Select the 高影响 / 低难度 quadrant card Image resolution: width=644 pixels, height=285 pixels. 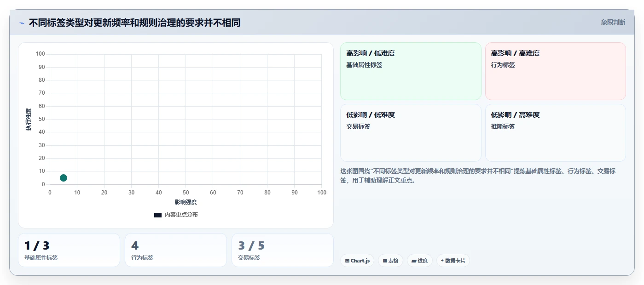tap(411, 71)
